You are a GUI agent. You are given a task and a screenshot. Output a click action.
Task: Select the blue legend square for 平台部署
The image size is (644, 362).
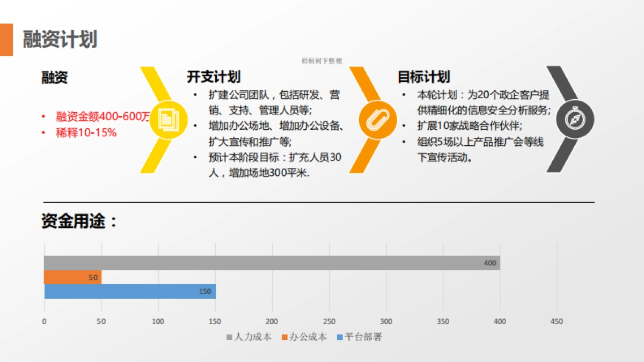pos(339,338)
